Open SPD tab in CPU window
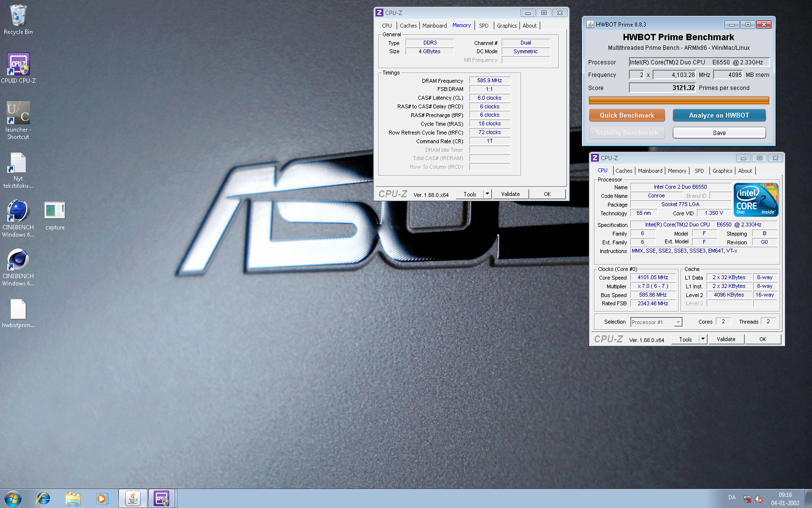 click(x=699, y=171)
